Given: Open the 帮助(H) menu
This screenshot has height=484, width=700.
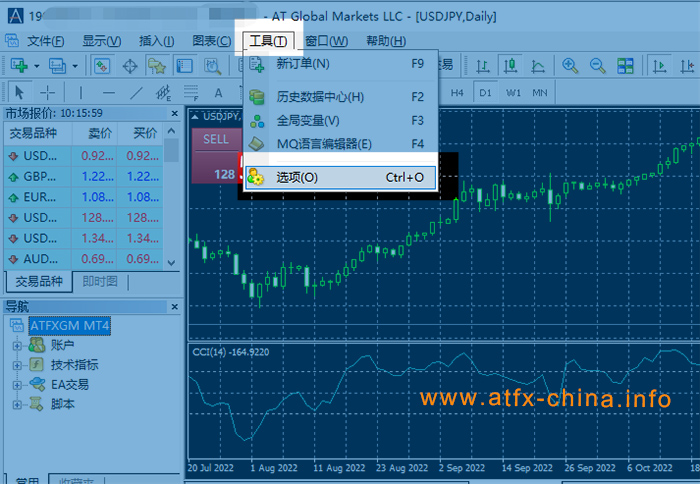Looking at the screenshot, I should pyautogui.click(x=386, y=41).
